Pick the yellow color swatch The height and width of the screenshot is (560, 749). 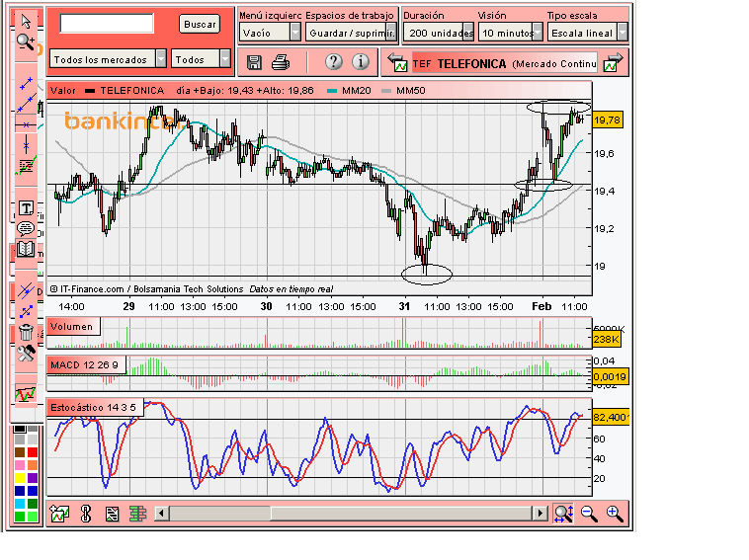(20, 478)
